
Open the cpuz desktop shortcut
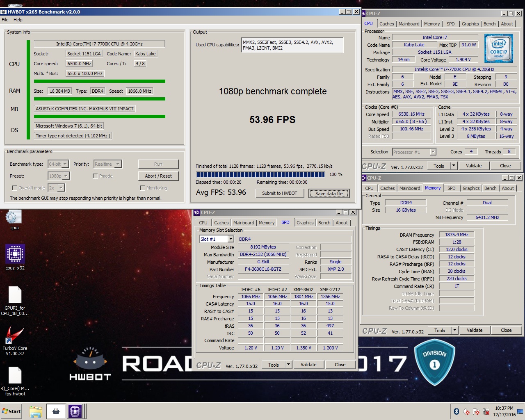[14, 219]
